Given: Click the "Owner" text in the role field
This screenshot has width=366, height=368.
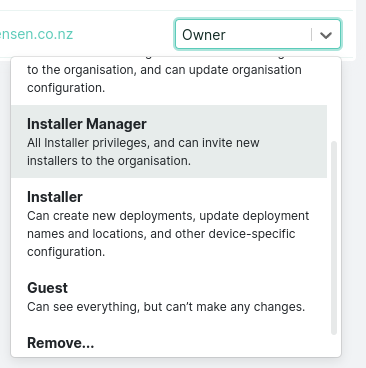Looking at the screenshot, I should (x=204, y=35).
